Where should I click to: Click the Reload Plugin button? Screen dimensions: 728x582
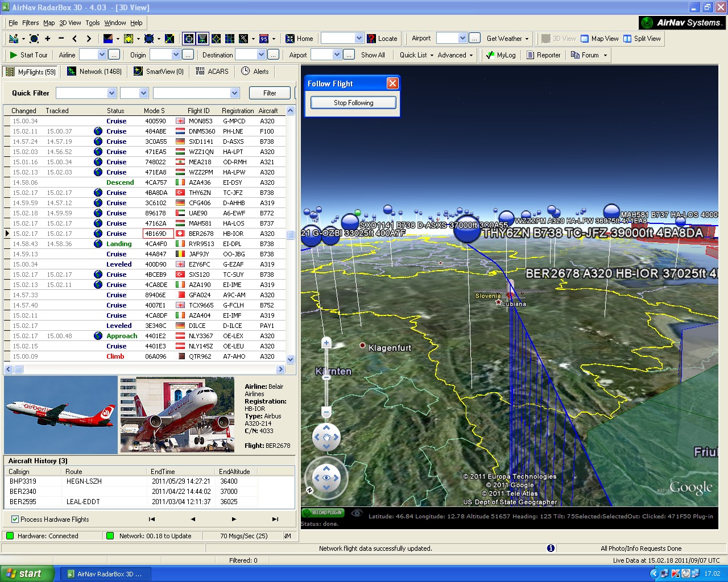(323, 513)
